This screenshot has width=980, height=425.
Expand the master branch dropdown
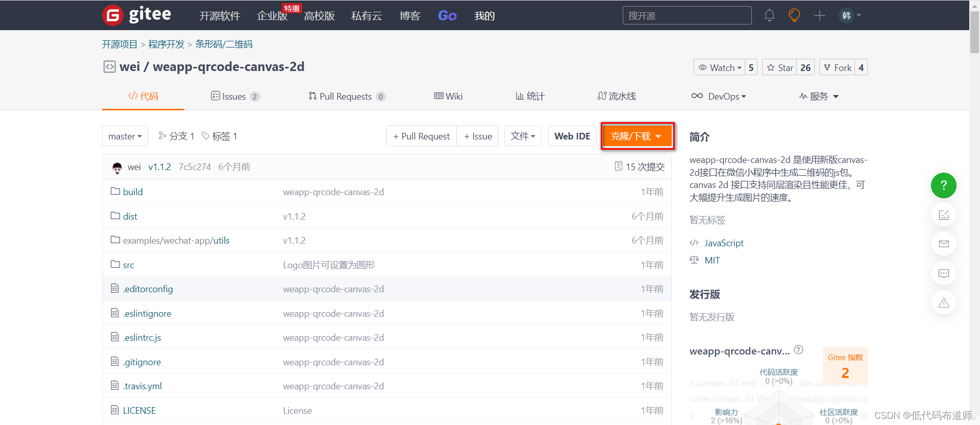coord(125,136)
